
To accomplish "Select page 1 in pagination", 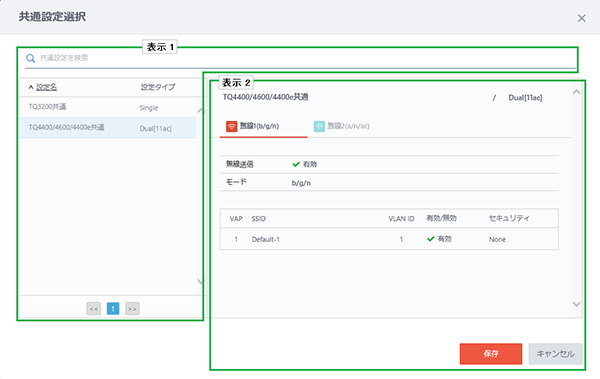I will [113, 309].
